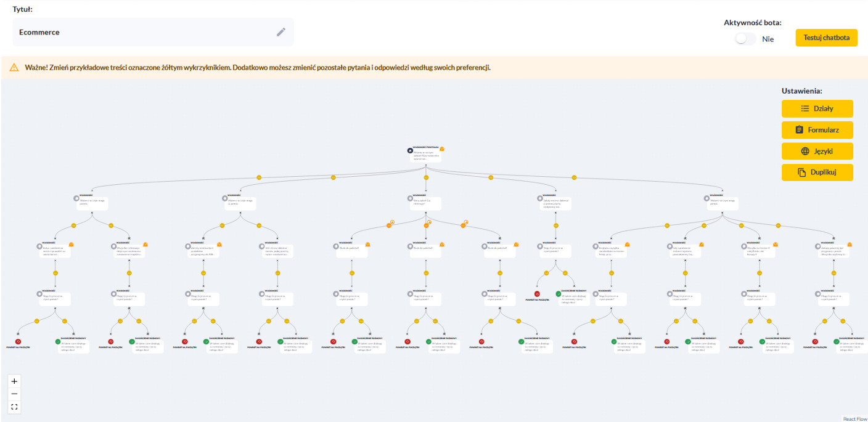The height and width of the screenshot is (422, 868).
Task: Select the welcome message node text box
Action: click(x=426, y=156)
